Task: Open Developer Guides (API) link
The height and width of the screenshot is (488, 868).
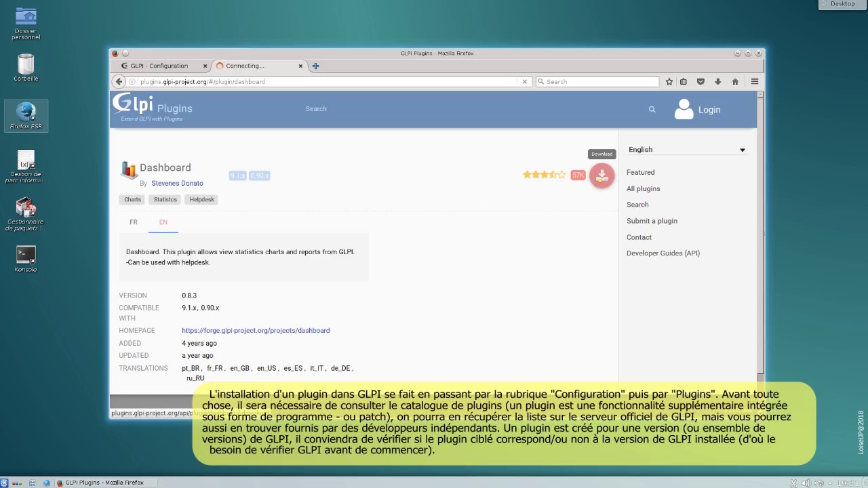Action: click(663, 253)
